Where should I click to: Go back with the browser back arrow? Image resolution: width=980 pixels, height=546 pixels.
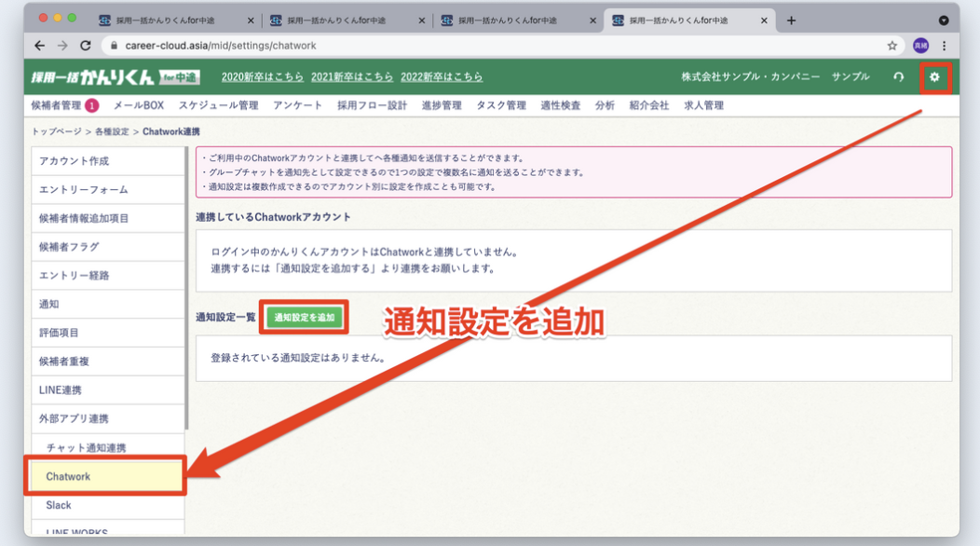click(39, 46)
